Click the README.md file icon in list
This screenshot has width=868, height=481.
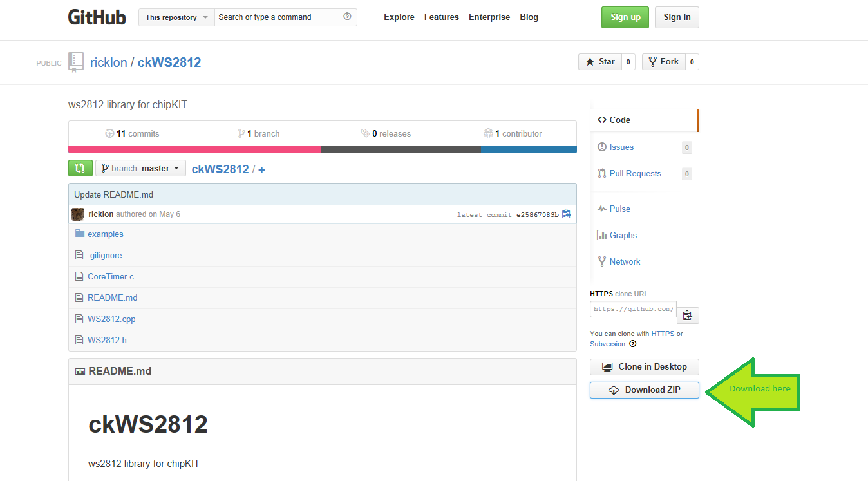tap(80, 297)
